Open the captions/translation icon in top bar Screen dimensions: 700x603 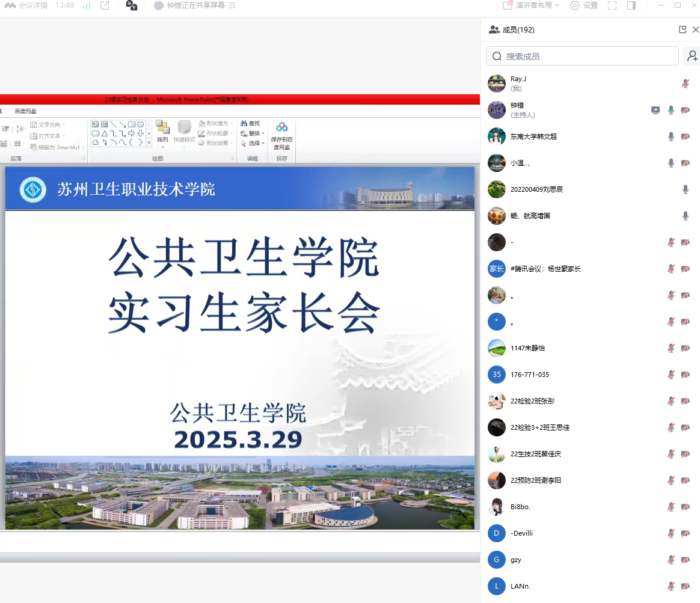click(x=132, y=5)
